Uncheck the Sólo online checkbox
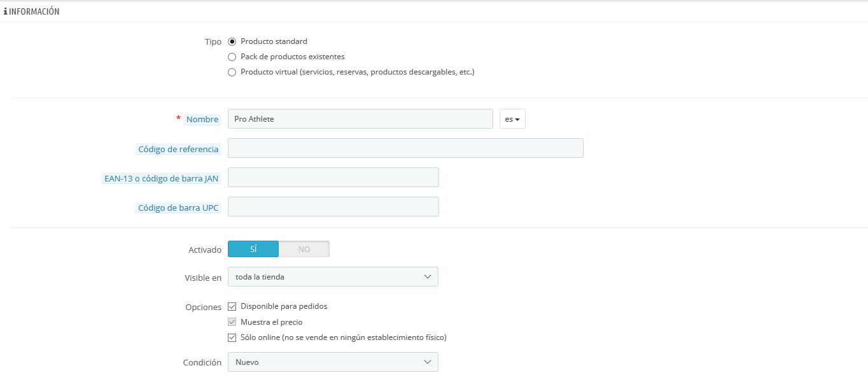 click(232, 337)
